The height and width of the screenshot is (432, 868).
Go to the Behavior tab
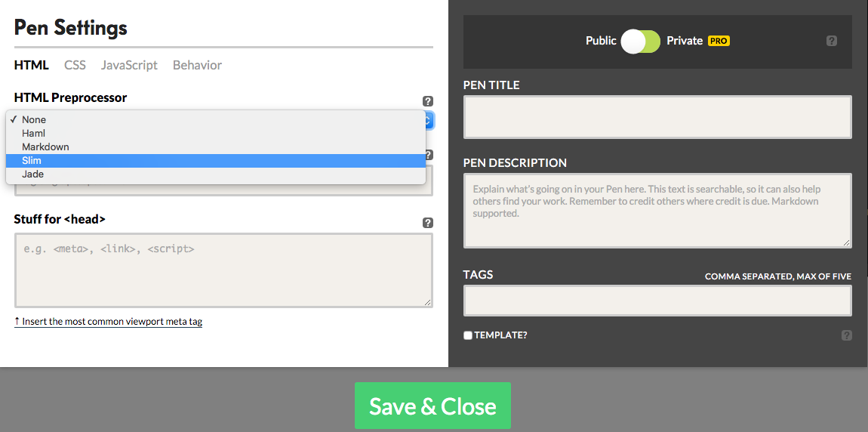point(197,65)
